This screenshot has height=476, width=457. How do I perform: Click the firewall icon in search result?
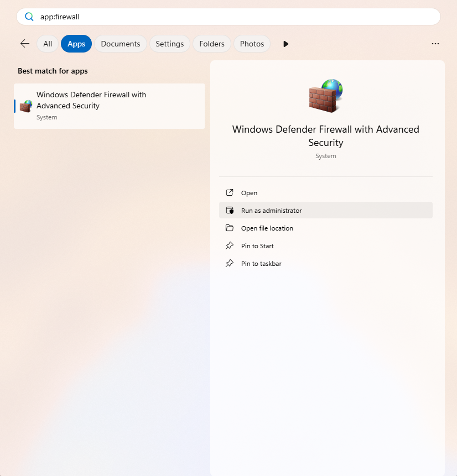pos(26,106)
